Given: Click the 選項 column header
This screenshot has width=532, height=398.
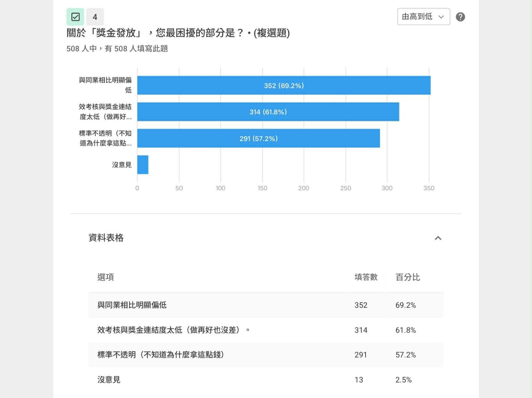Looking at the screenshot, I should pos(106,277).
